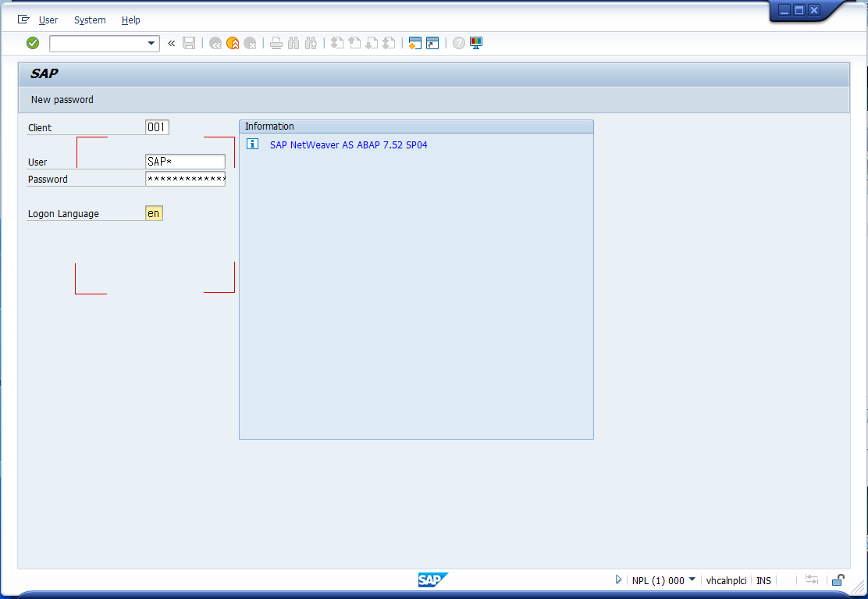
Task: Click the SAP logo in the status bar
Action: pyautogui.click(x=433, y=579)
